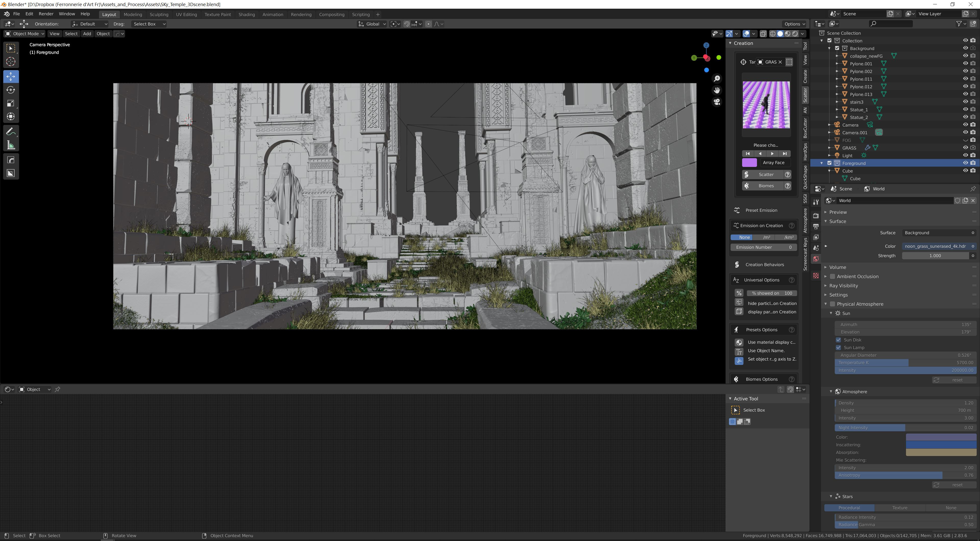Open the Render menu

[x=46, y=14]
